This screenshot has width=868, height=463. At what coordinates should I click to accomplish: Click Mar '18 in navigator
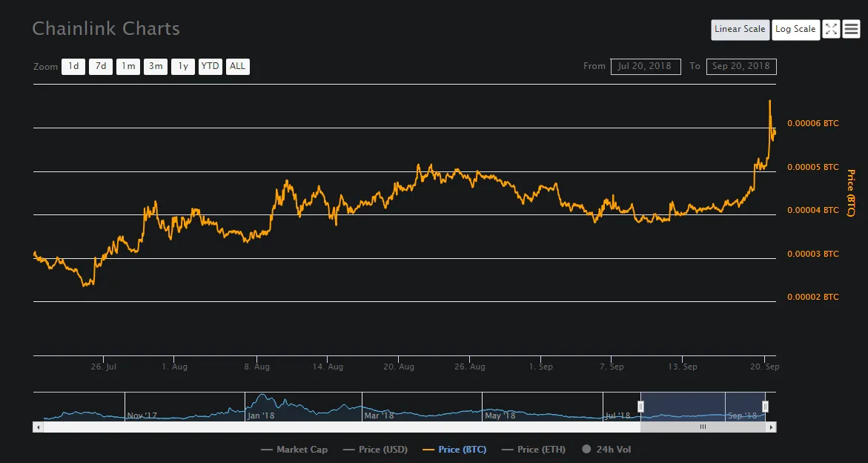coord(380,416)
